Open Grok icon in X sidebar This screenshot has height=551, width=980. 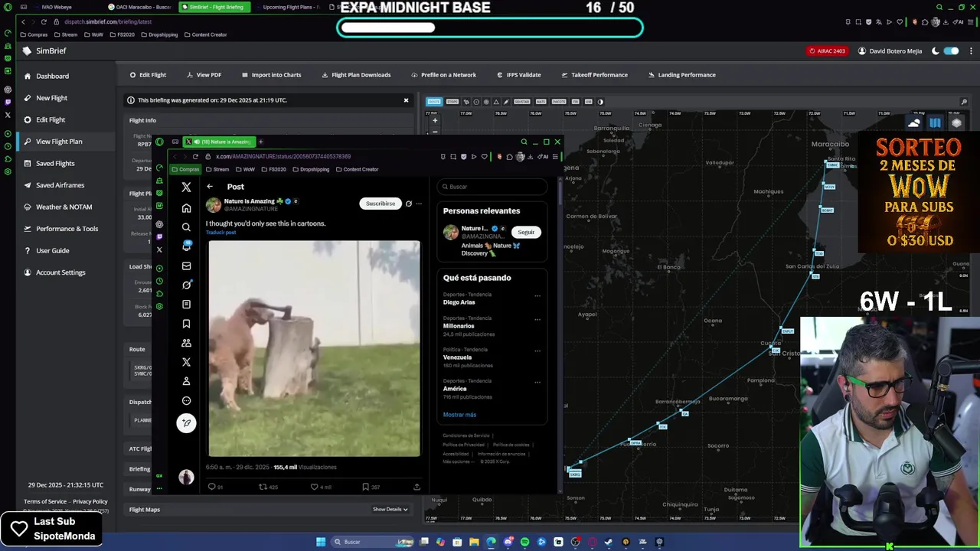[x=186, y=285]
